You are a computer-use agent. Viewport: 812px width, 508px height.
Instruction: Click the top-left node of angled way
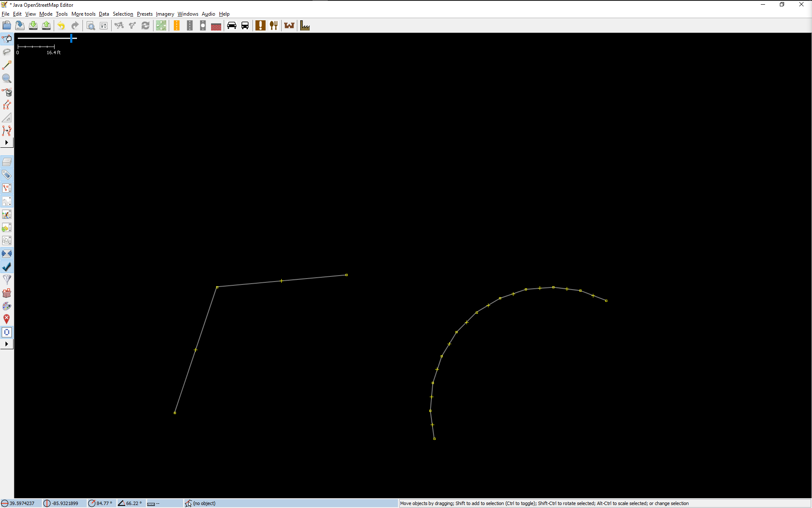click(217, 287)
